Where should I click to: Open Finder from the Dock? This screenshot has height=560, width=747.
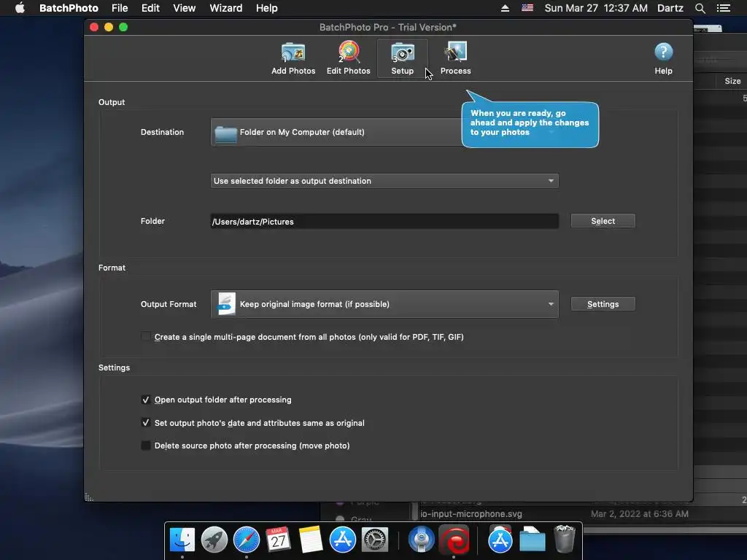182,540
